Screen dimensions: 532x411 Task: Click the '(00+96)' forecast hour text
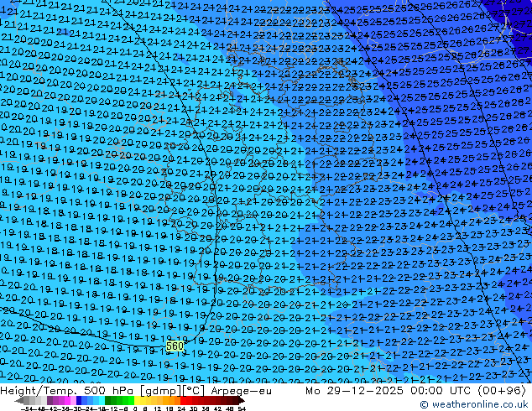tap(502, 391)
